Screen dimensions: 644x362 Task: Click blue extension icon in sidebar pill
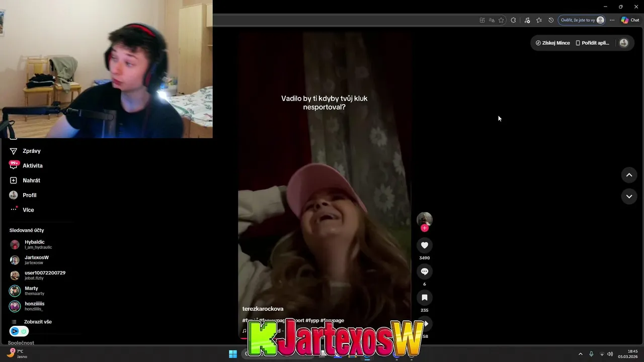point(15,331)
